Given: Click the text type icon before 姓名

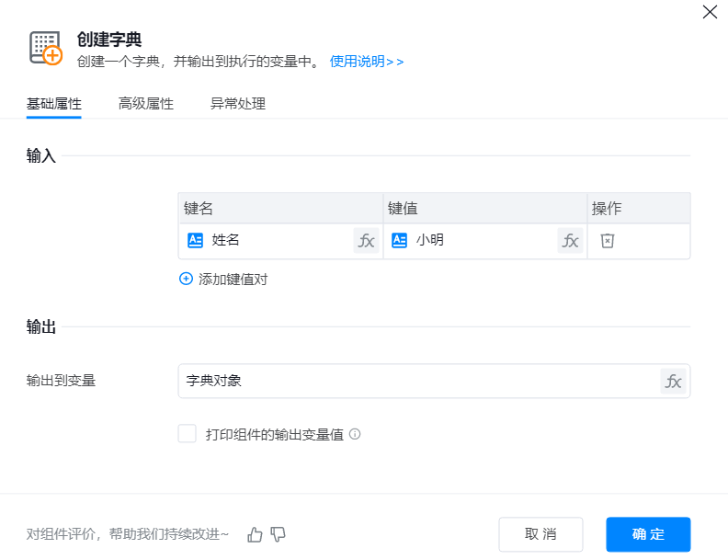Looking at the screenshot, I should click(x=195, y=241).
